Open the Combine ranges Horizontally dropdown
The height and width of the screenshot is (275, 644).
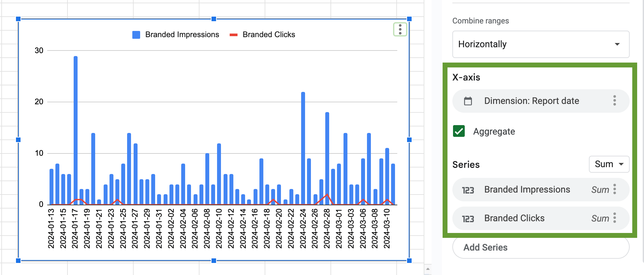[x=541, y=44]
